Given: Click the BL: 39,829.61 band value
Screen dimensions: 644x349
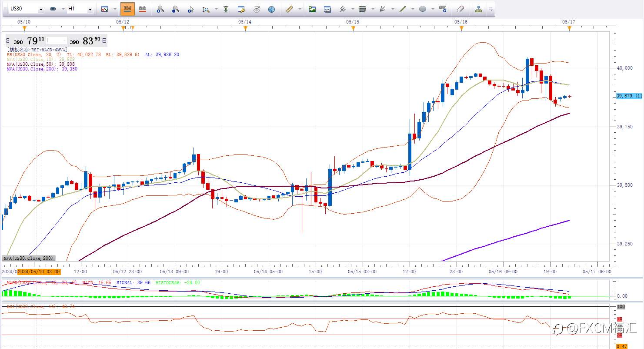Looking at the screenshot, I should tap(123, 54).
